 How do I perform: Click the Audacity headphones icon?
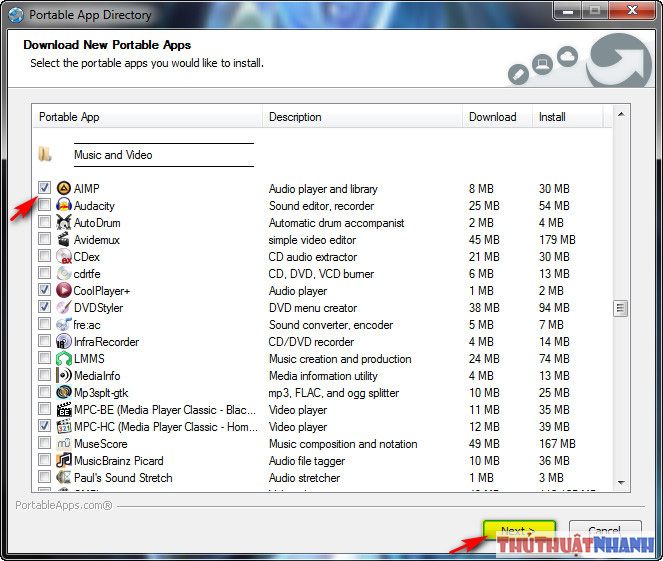tap(63, 205)
